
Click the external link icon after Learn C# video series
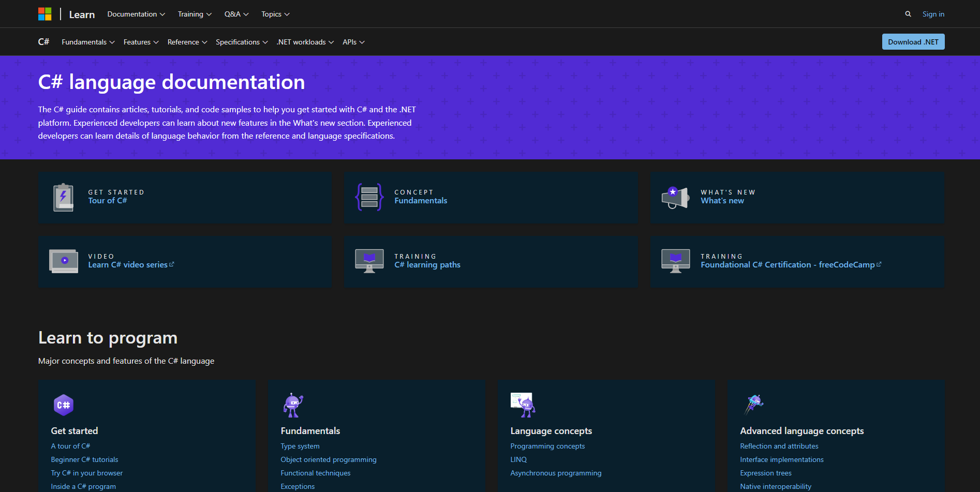click(172, 264)
